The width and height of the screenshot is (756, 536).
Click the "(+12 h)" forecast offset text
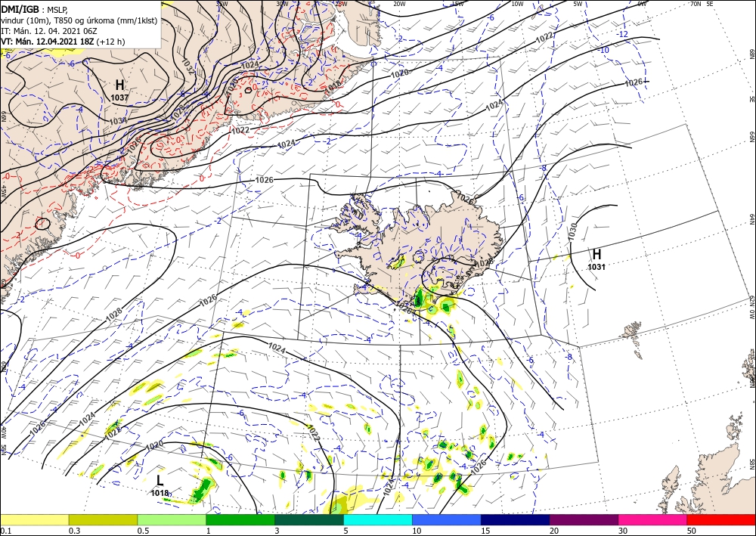[111, 42]
